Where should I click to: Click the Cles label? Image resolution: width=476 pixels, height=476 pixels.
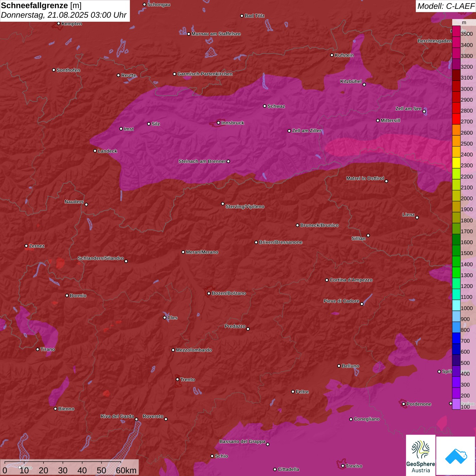point(172,318)
